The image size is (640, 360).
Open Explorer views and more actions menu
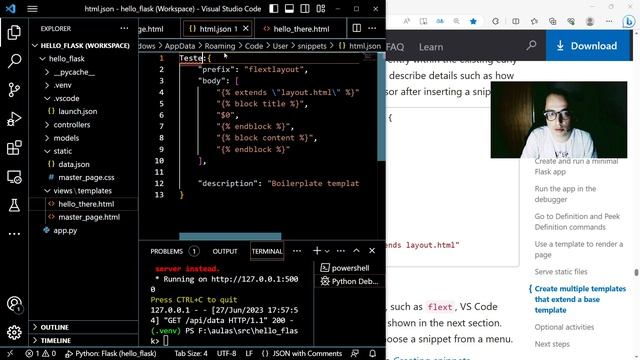point(124,28)
